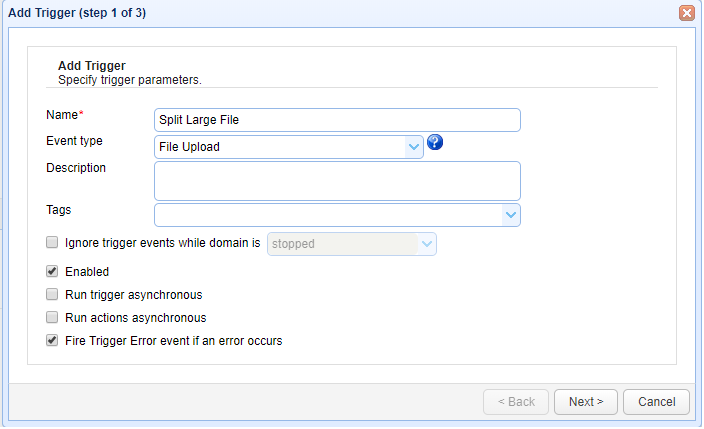Disable Fire Trigger Error event checkbox
The image size is (704, 429).
(x=52, y=341)
